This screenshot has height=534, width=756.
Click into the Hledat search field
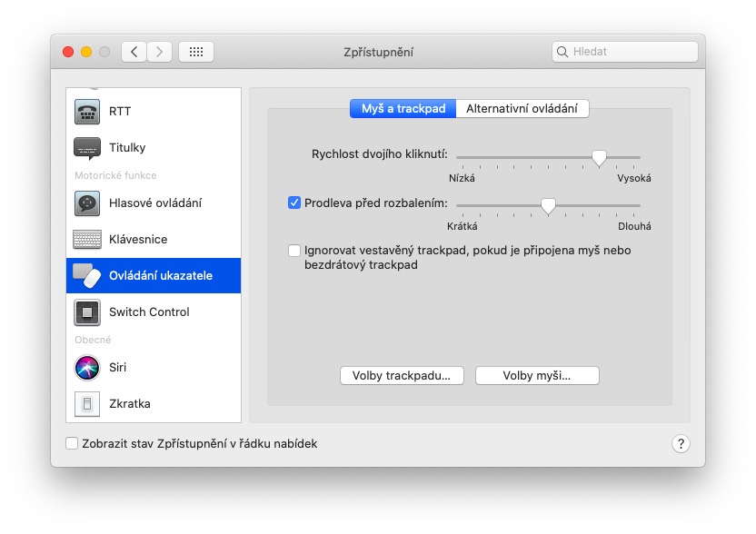[x=625, y=52]
